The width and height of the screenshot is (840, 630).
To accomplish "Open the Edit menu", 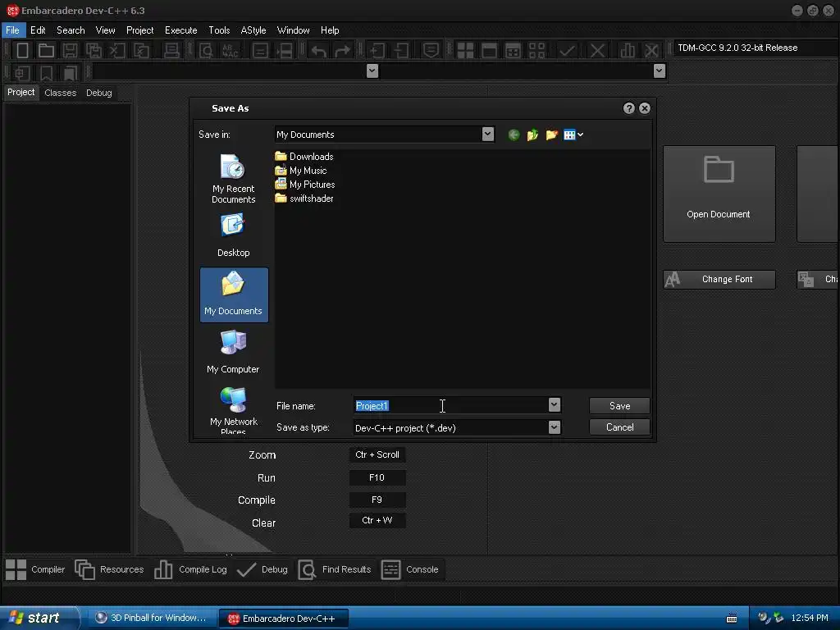I will [38, 30].
